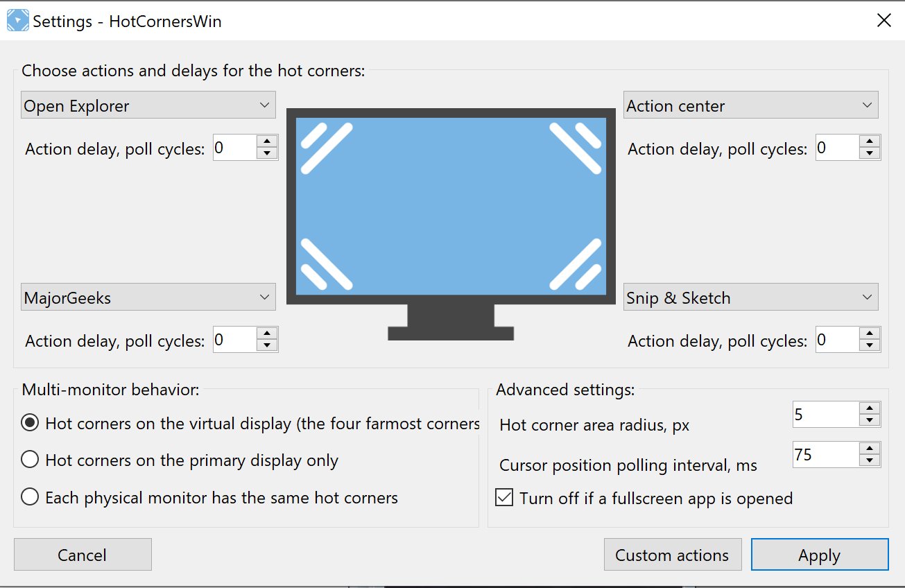
Task: Toggle Turn off if a fullscreen app is opened
Action: click(x=503, y=497)
